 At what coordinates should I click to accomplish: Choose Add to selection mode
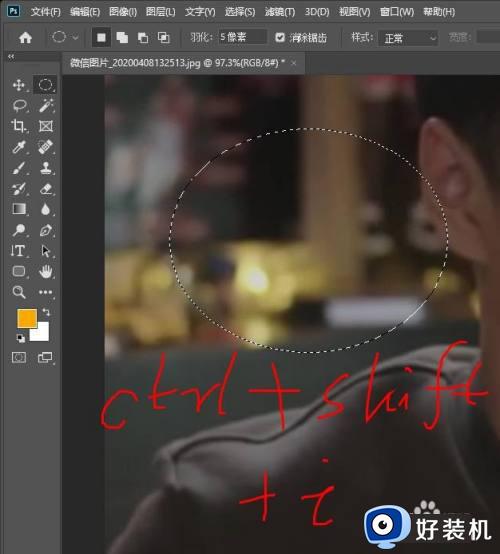click(x=122, y=37)
